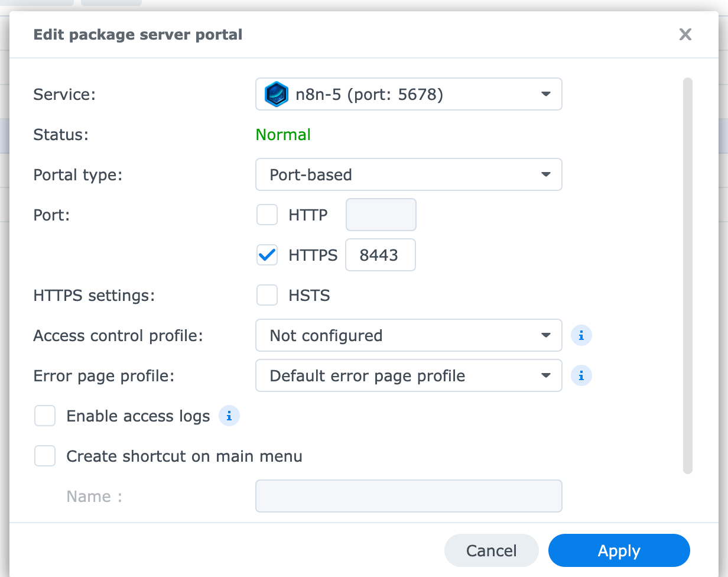
Task: Check Create shortcut on main menu
Action: (45, 456)
